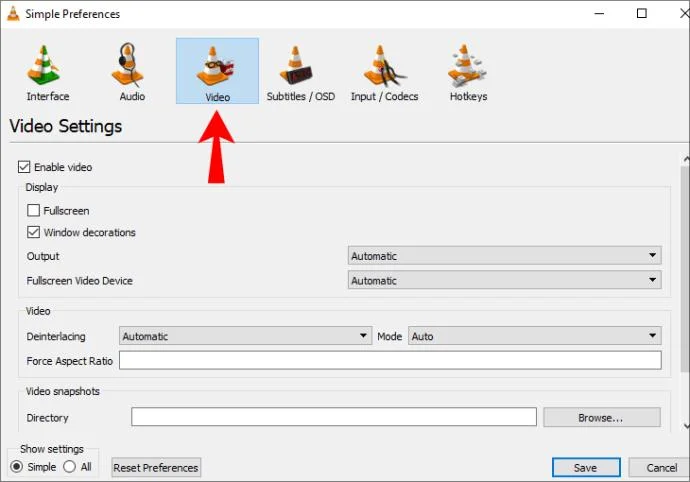Open the Hotkeys preferences category
This screenshot has height=482, width=690.
click(x=468, y=73)
